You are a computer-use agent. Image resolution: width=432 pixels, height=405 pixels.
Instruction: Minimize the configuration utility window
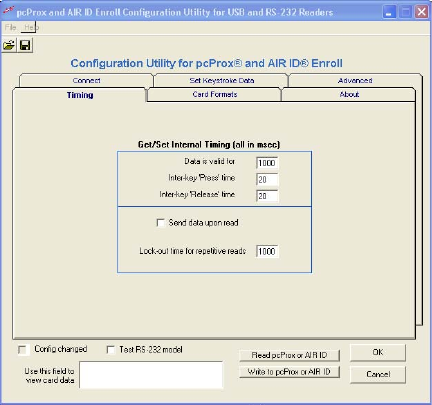(389, 12)
